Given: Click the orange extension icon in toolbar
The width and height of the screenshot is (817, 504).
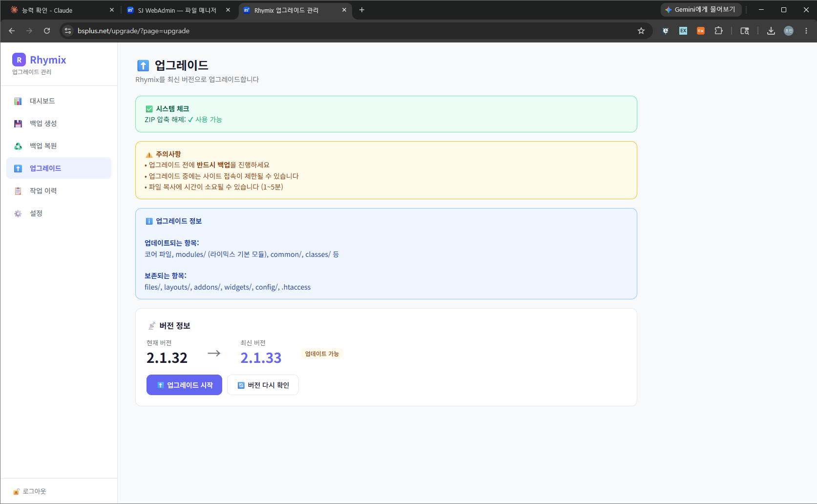Looking at the screenshot, I should (x=701, y=31).
